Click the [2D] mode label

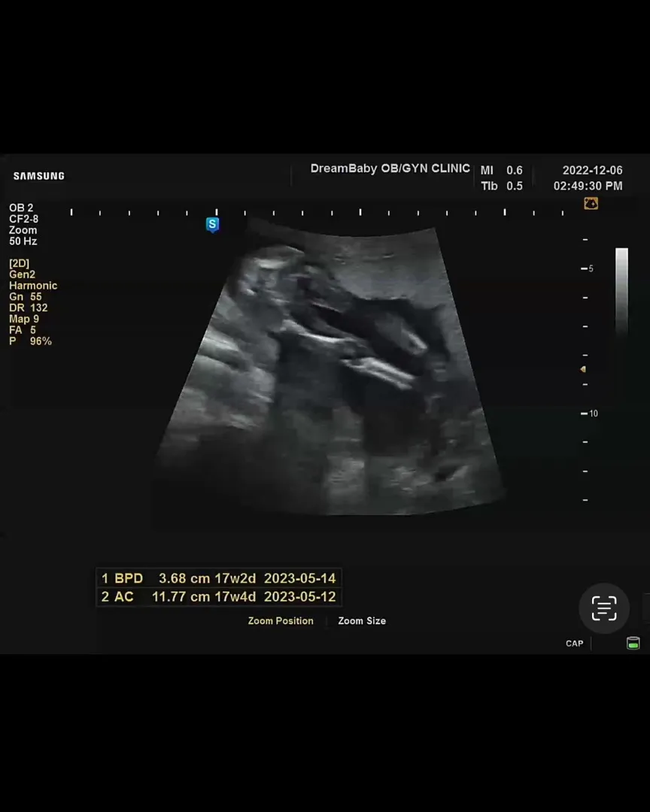(x=19, y=264)
